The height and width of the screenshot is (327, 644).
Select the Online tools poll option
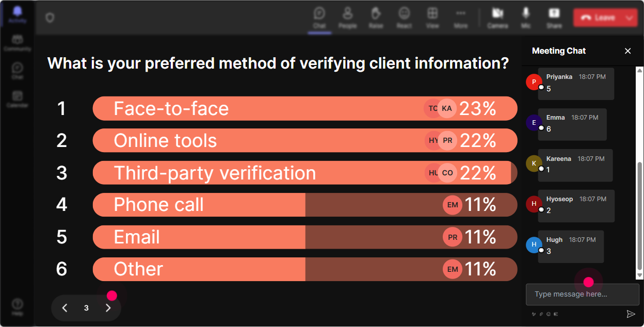pos(305,140)
